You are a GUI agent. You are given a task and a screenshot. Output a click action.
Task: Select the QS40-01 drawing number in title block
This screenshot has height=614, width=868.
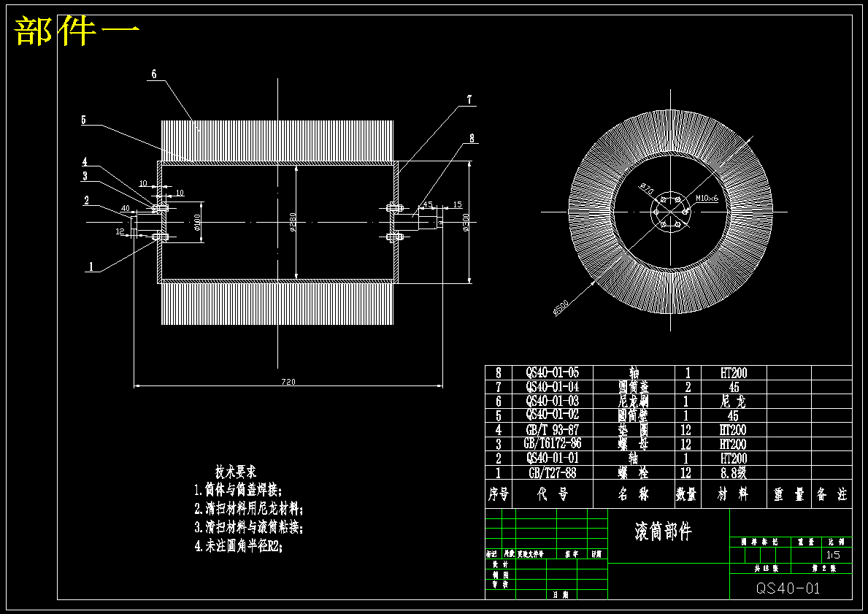click(x=788, y=588)
